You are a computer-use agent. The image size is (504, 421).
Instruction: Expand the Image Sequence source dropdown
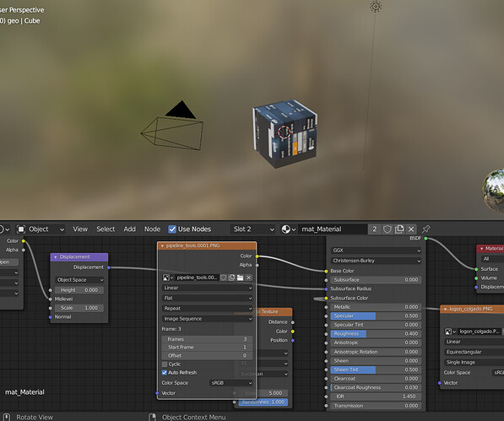(x=208, y=319)
